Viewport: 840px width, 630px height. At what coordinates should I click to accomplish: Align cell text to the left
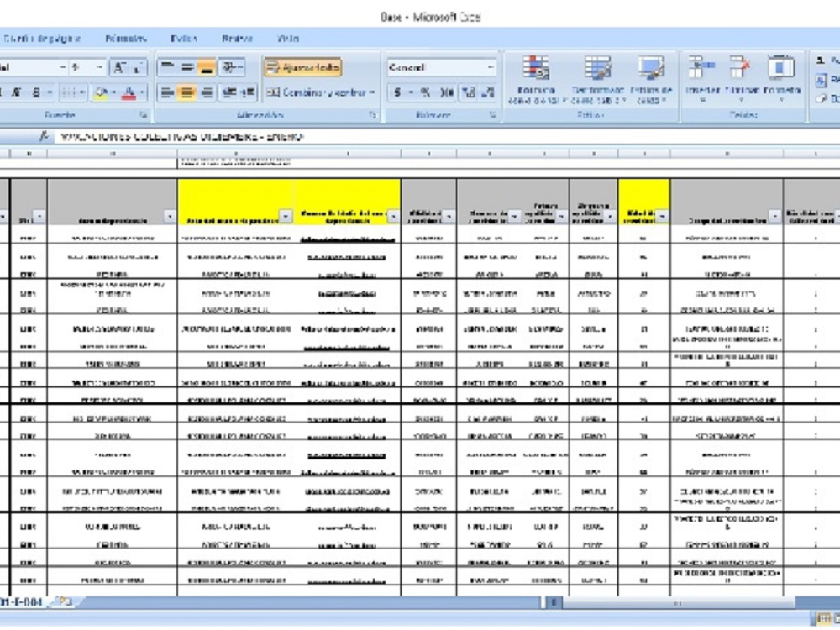167,92
